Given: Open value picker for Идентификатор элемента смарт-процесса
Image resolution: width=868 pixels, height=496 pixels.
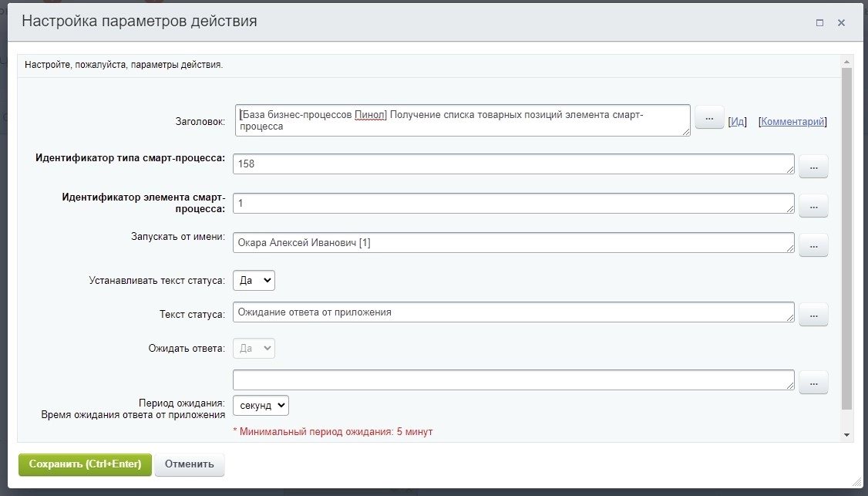Looking at the screenshot, I should coord(813,205).
